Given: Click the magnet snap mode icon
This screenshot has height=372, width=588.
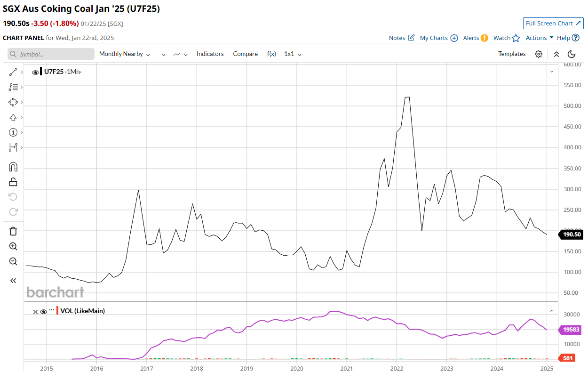Looking at the screenshot, I should 13,167.
